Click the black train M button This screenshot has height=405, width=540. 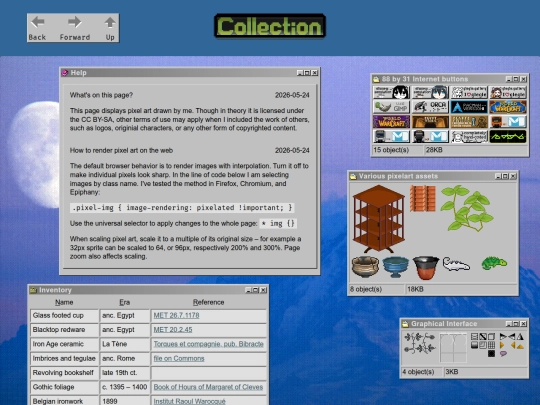tap(430, 136)
